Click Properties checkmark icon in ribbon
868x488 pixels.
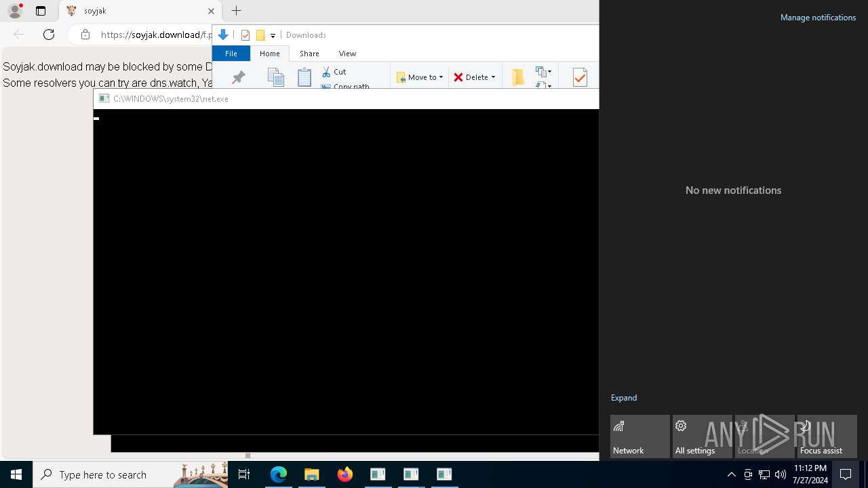[580, 77]
